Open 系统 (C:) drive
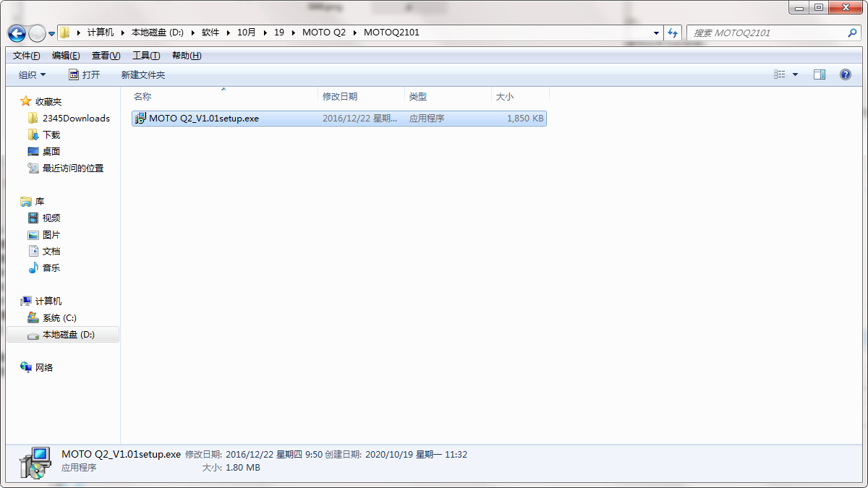868x488 pixels. 59,317
